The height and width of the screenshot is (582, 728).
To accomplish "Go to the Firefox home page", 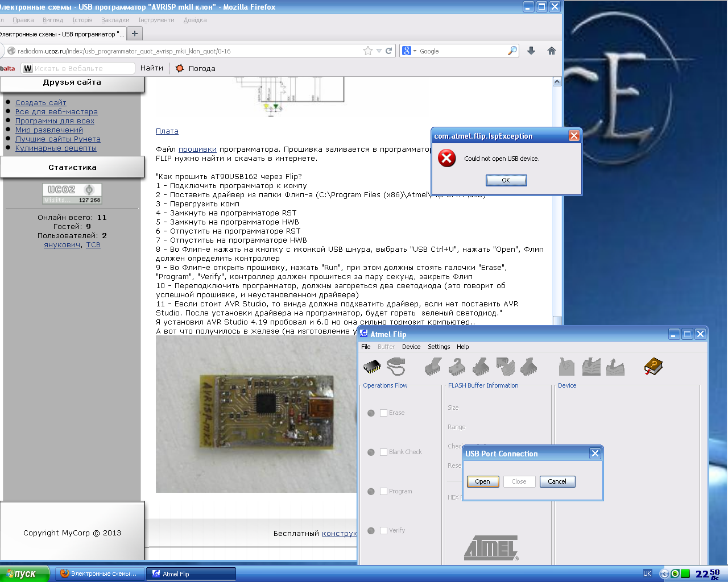I will click(x=551, y=51).
